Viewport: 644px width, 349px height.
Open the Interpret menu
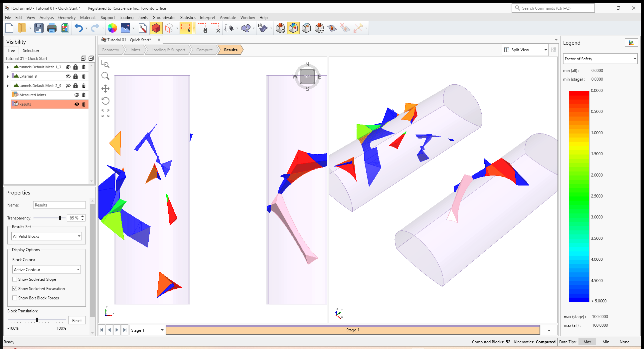(x=207, y=18)
